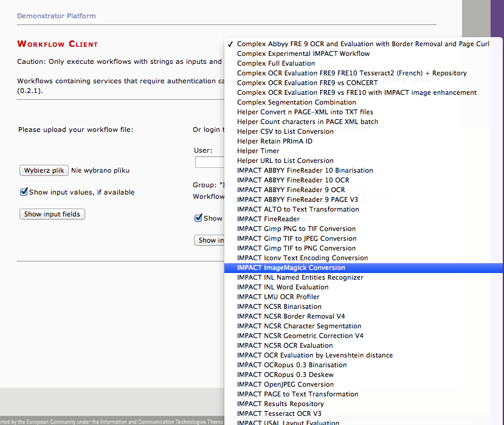
Task: Choose IMPACT ALTO to Text Transformation
Action: coord(363,209)
